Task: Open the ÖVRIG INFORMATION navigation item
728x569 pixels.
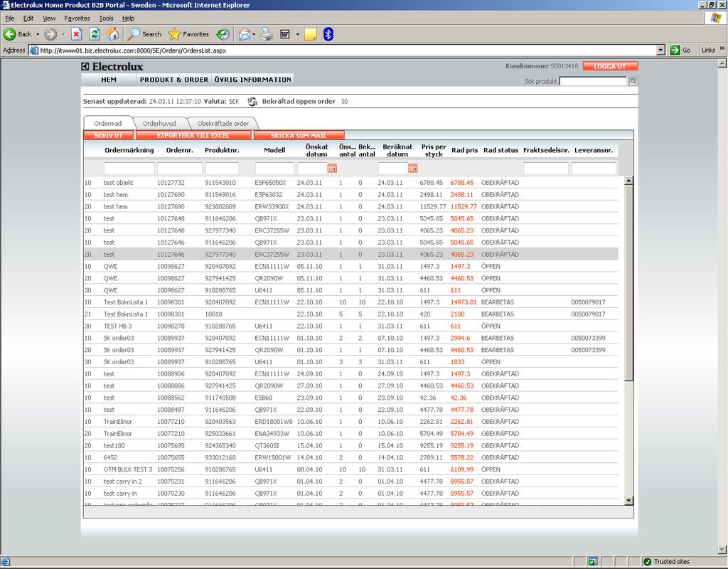Action: 253,80
